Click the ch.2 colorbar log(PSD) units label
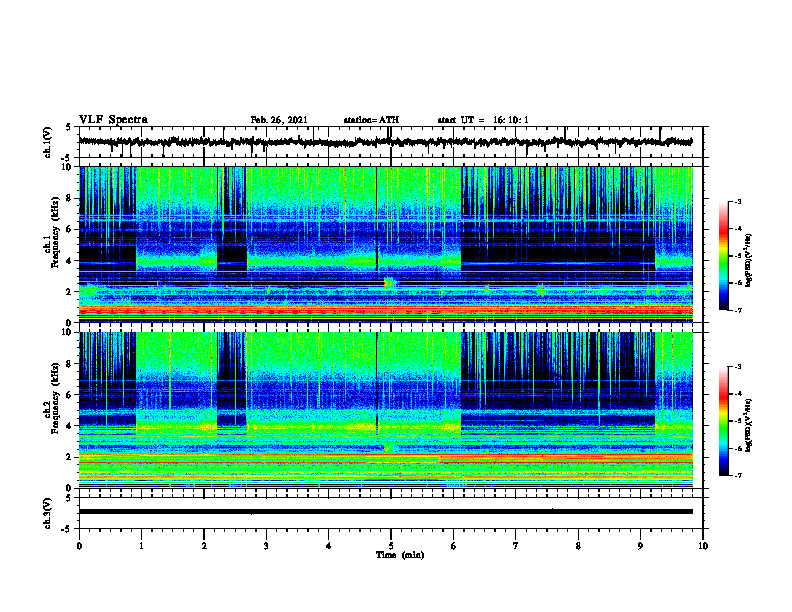 click(x=749, y=423)
